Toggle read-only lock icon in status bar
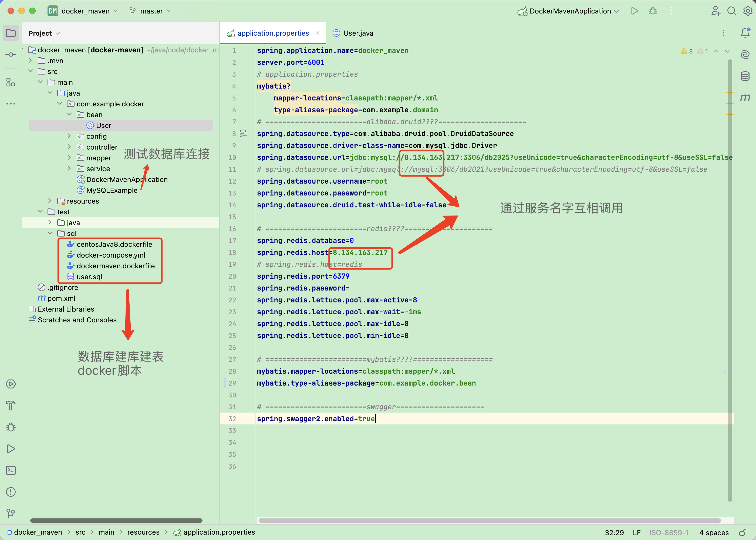This screenshot has height=540, width=756. (743, 532)
